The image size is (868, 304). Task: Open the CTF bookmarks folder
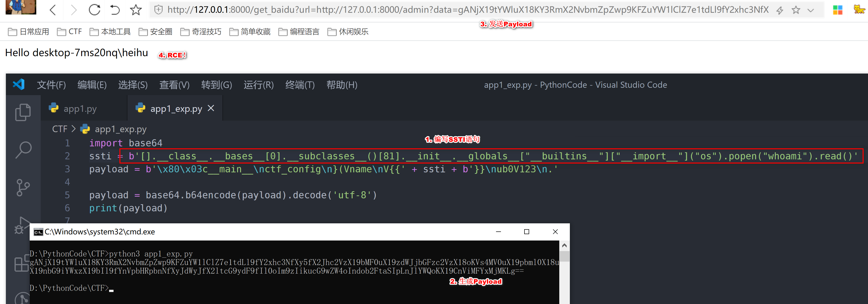pos(70,32)
